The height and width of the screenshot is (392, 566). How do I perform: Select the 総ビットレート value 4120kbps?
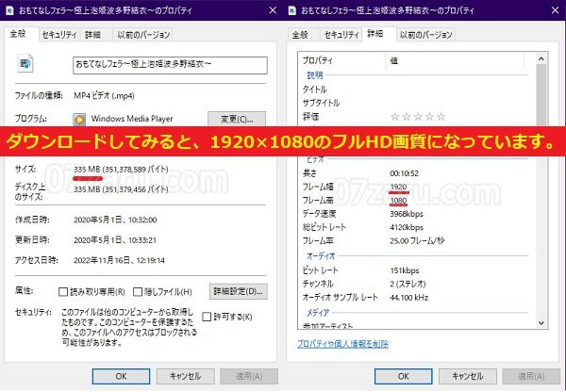pos(407,227)
